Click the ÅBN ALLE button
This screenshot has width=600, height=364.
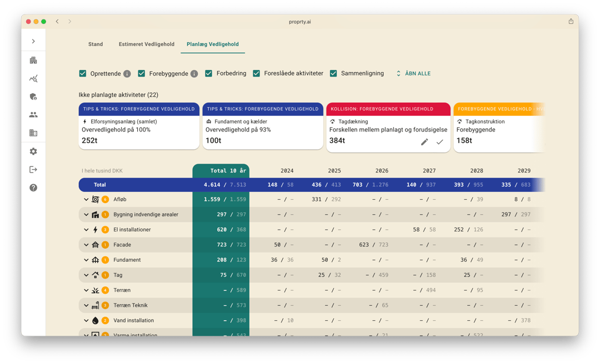pyautogui.click(x=413, y=73)
